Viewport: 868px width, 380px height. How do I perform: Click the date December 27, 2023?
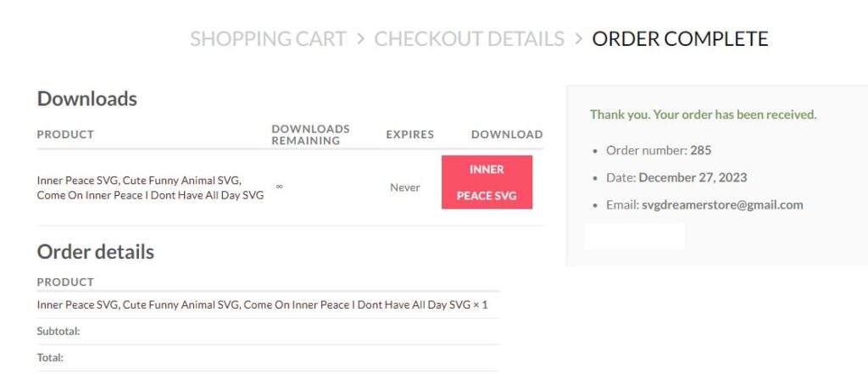click(693, 178)
